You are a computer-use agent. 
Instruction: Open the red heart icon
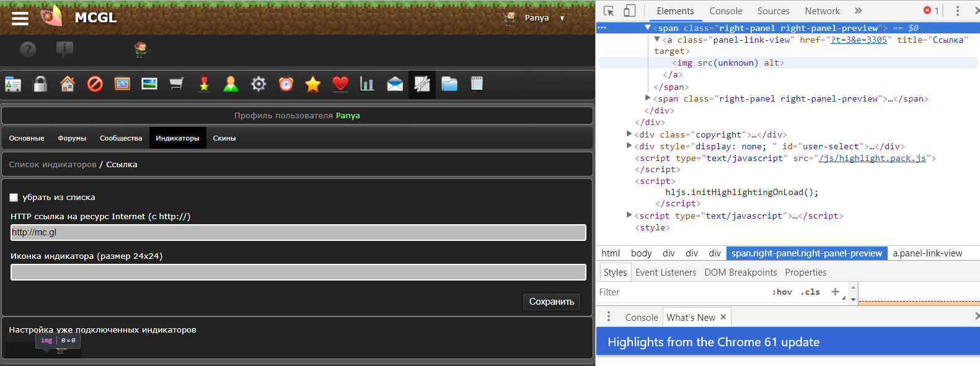point(340,84)
